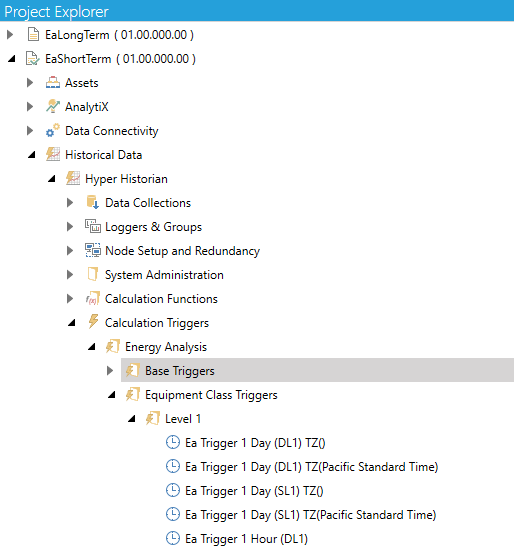Screen dimensions: 514x550
Task: Collapse the Historical Data branch
Action: coord(32,155)
